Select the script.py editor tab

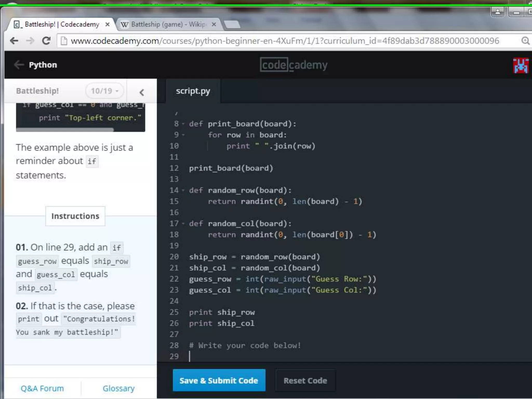pos(193,91)
